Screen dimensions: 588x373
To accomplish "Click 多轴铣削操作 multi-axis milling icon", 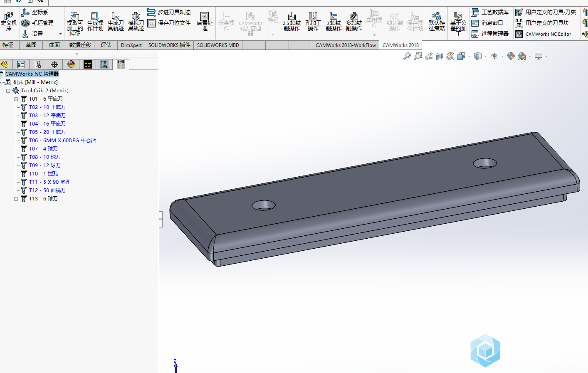I will (354, 22).
